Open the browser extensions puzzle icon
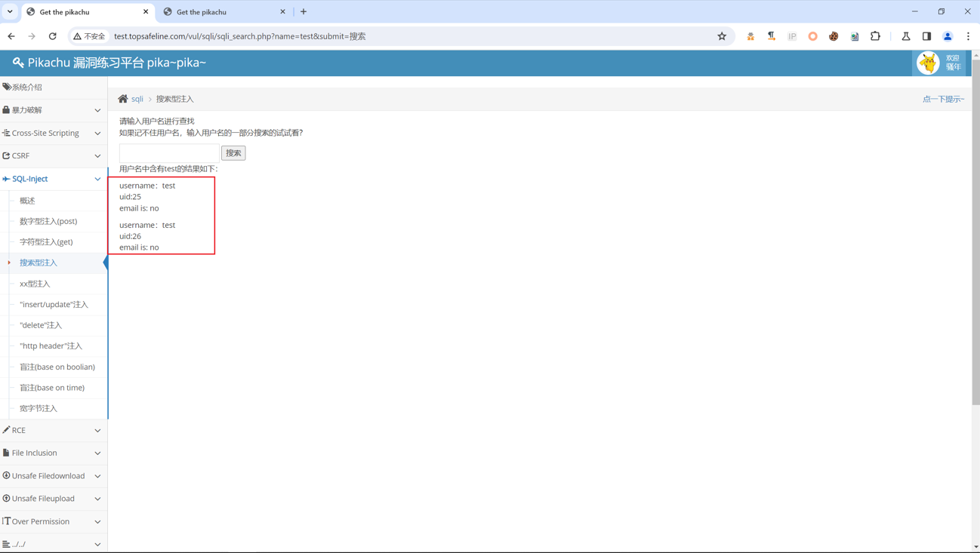This screenshot has width=980, height=553. [x=875, y=36]
